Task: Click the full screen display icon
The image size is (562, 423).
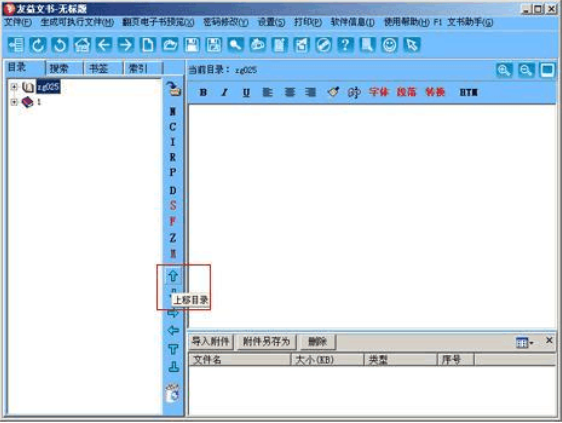Action: 547,70
